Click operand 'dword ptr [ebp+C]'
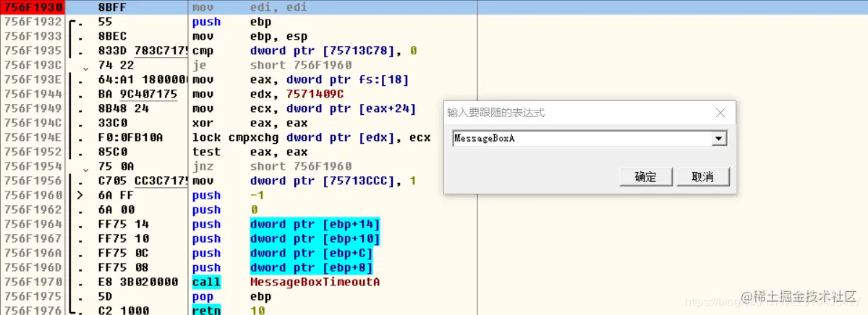 (x=312, y=253)
